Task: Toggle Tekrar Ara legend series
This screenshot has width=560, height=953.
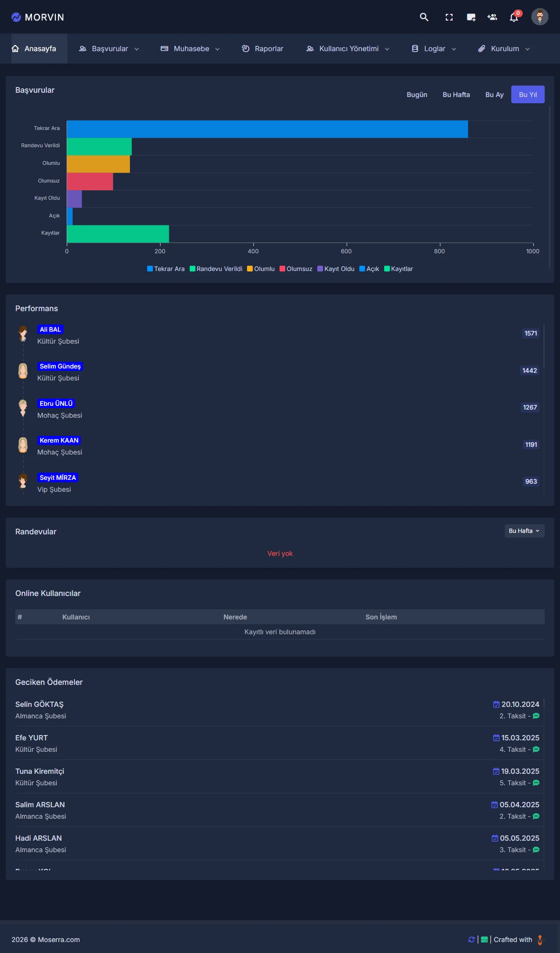Action: [166, 269]
